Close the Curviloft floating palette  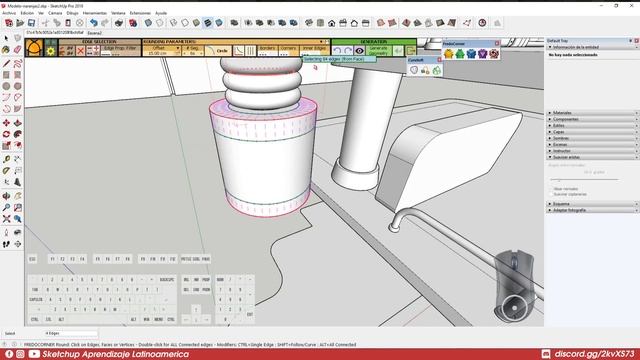(x=439, y=60)
